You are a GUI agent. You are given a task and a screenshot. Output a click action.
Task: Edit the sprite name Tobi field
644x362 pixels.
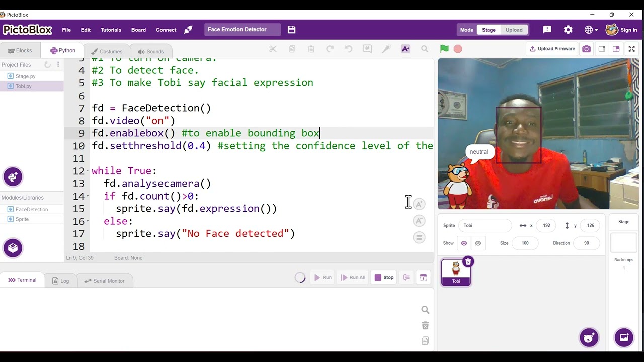coord(485,225)
